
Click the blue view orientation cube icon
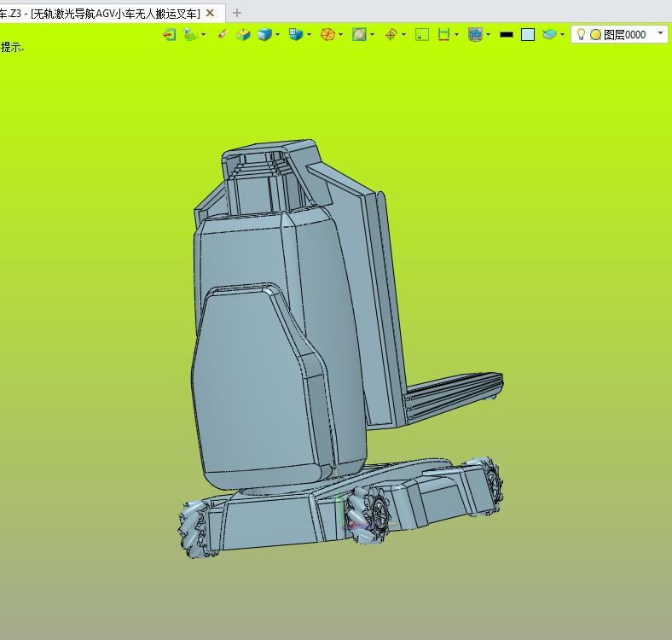pos(296,34)
